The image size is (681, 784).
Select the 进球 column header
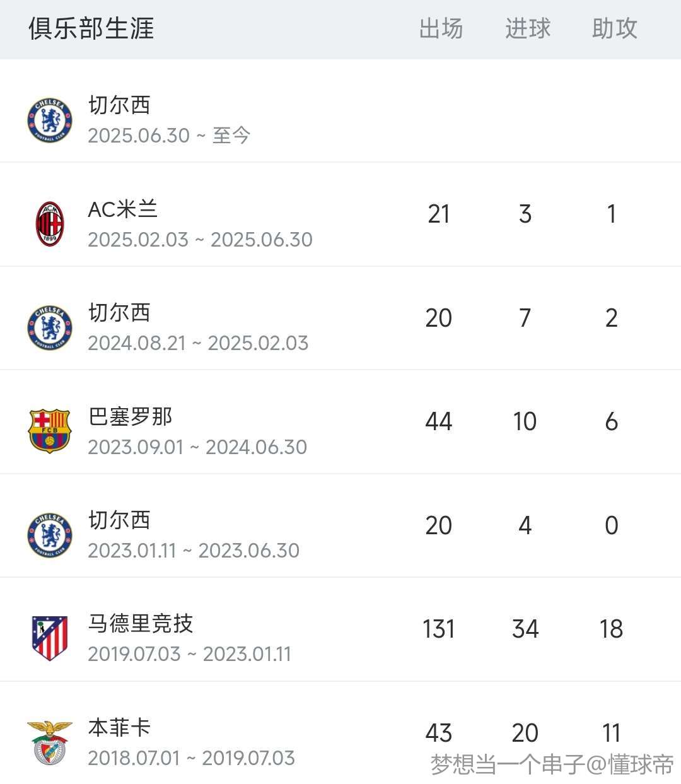(x=528, y=29)
